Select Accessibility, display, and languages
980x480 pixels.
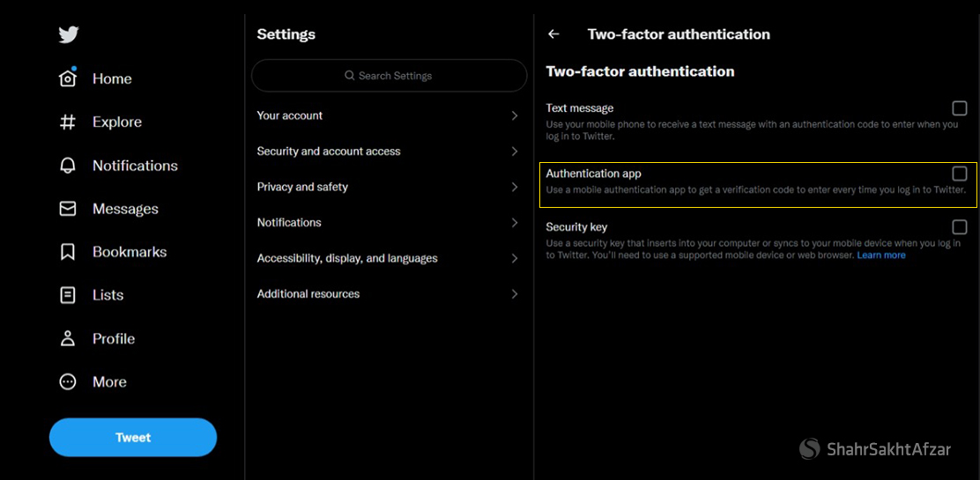click(347, 258)
